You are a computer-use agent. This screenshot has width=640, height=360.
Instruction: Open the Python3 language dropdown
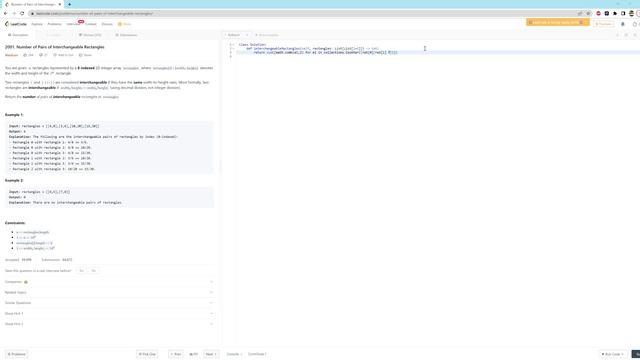pos(237,35)
